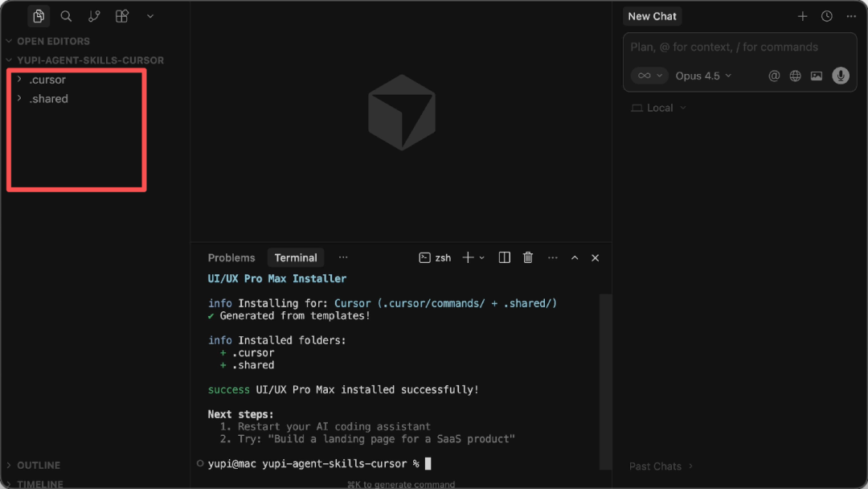This screenshot has height=489, width=868.
Task: Open the Search view icon
Action: (x=66, y=16)
